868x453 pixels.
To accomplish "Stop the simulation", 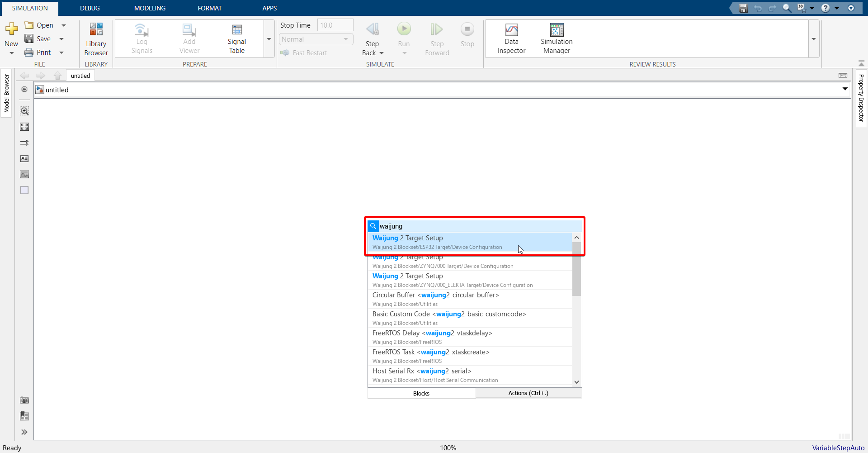I will click(x=467, y=35).
